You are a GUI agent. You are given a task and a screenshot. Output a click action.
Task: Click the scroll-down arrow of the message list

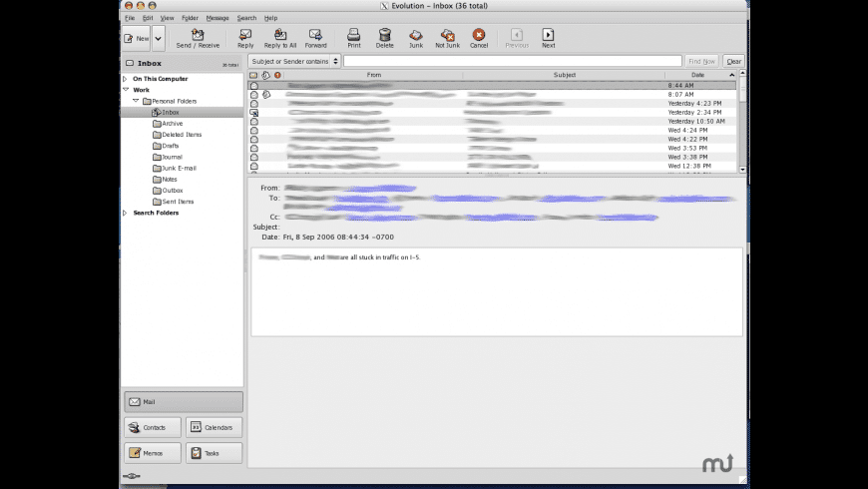(742, 170)
